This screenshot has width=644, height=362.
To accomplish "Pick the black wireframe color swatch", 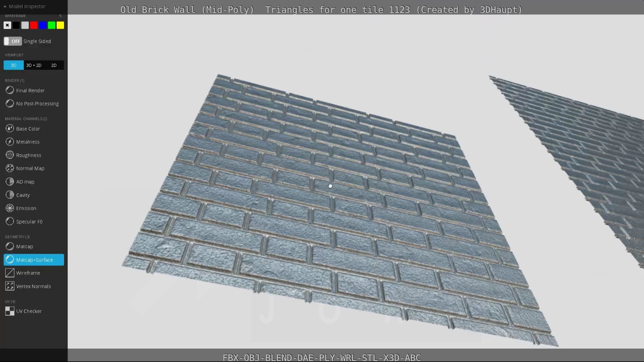I will click(x=16, y=25).
